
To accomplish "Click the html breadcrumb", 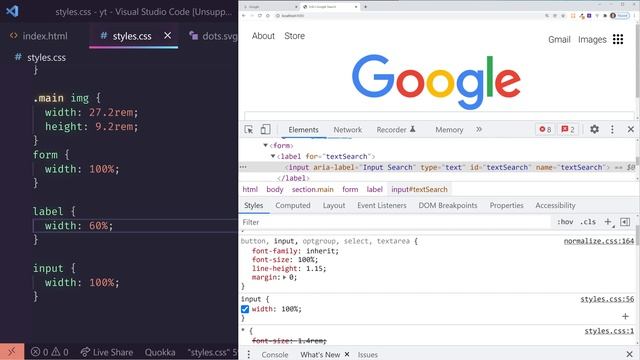I will click(250, 189).
